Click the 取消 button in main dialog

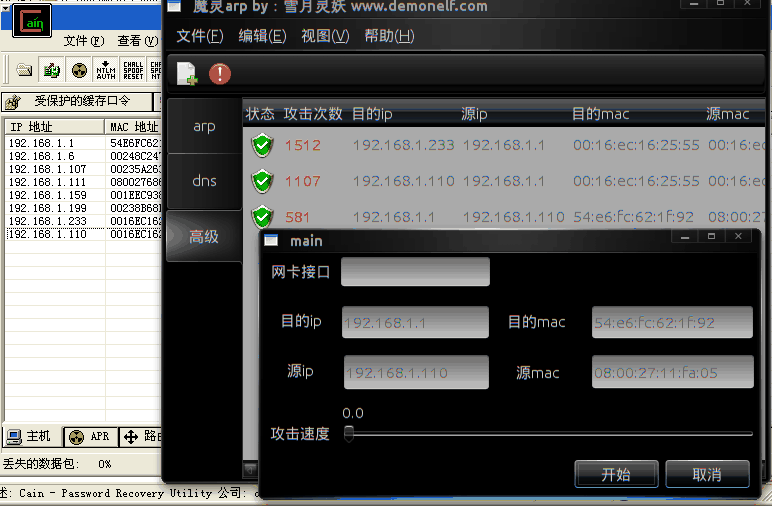click(x=707, y=474)
